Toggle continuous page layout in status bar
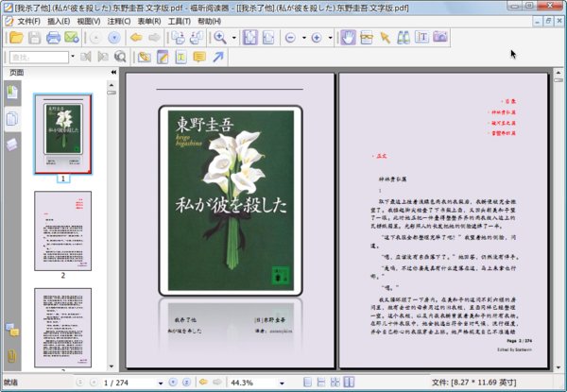This screenshot has height=392, width=567. pyautogui.click(x=323, y=383)
